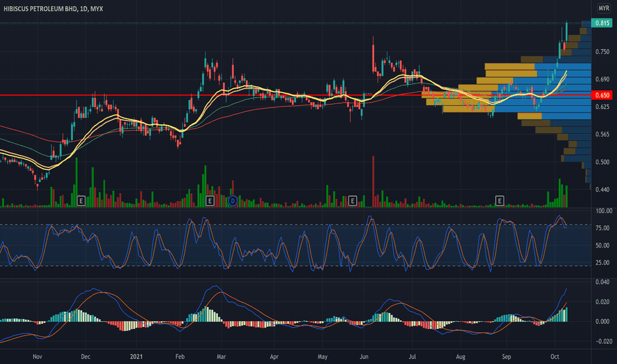Open the earnings E marker near late August
Viewport: 617px width, 364px height.
499,201
